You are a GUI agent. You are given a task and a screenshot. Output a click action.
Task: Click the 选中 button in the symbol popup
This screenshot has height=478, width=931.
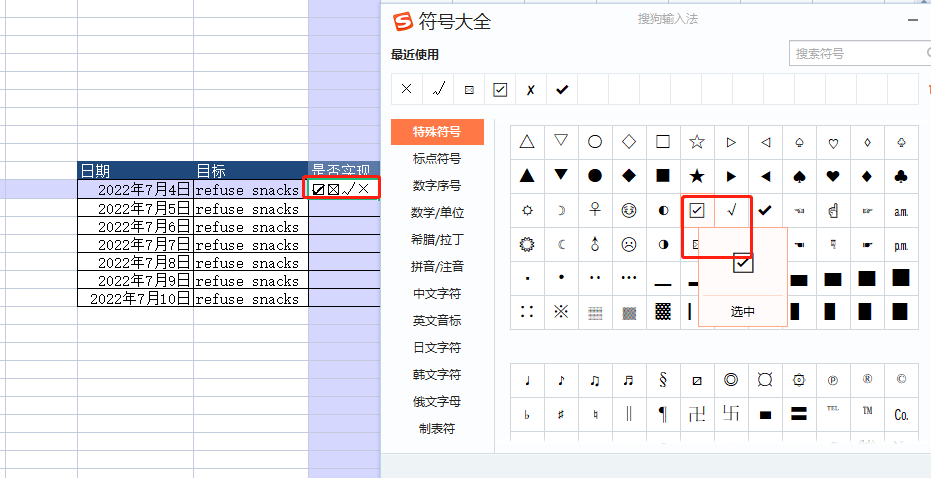tap(743, 312)
